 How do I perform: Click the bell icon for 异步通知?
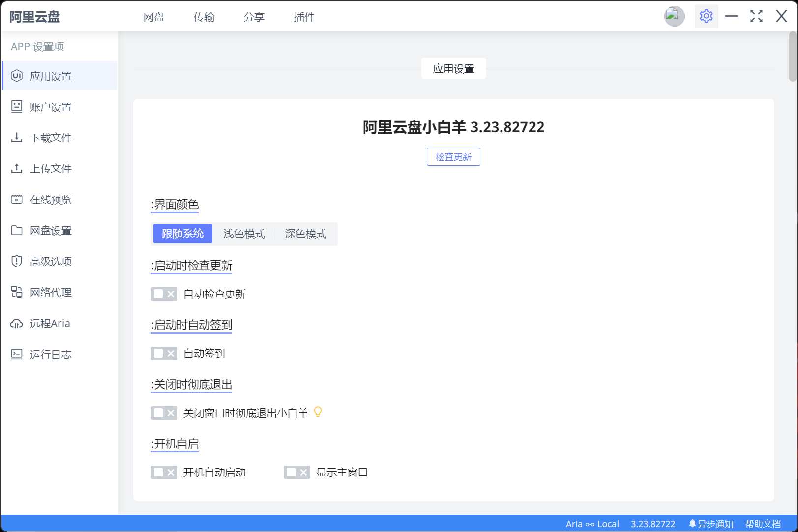(x=692, y=524)
